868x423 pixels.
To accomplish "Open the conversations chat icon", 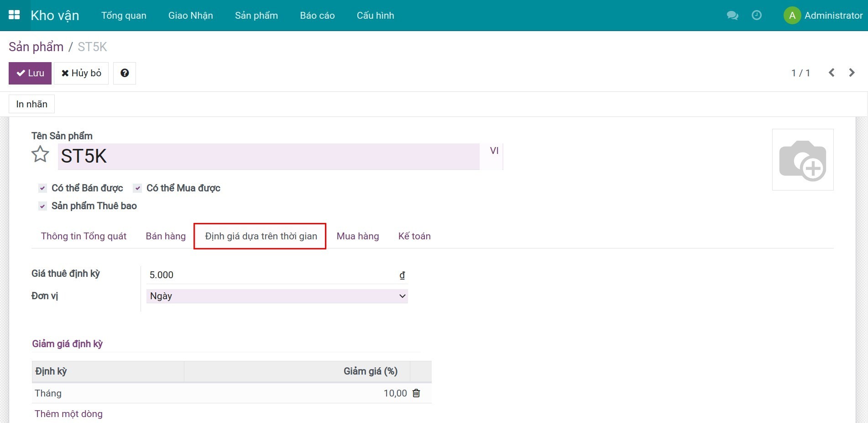I will coord(732,16).
